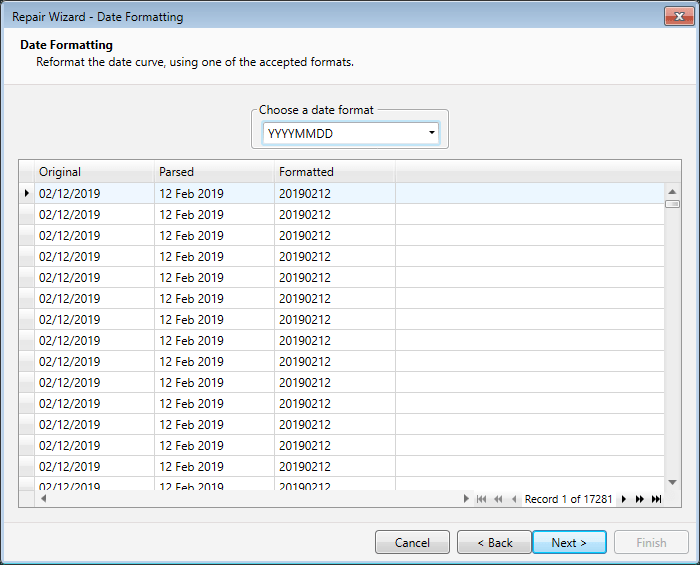700x565 pixels.
Task: Click the horizontal scrollbar right arrow
Action: [x=466, y=499]
